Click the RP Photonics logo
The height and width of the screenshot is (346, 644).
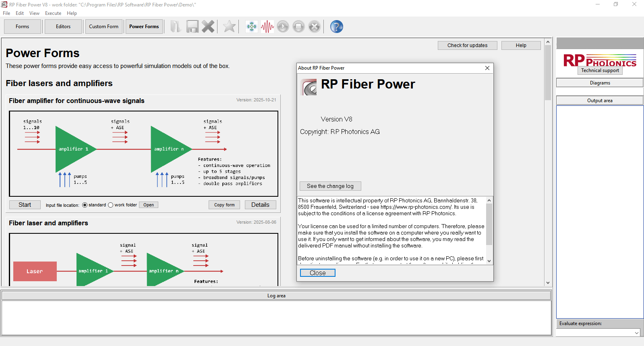[600, 60]
